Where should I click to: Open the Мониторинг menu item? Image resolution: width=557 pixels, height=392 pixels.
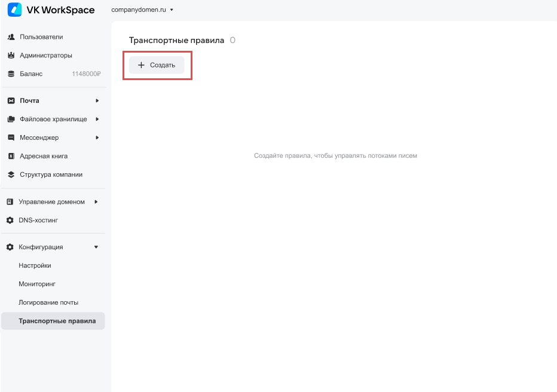tap(37, 284)
